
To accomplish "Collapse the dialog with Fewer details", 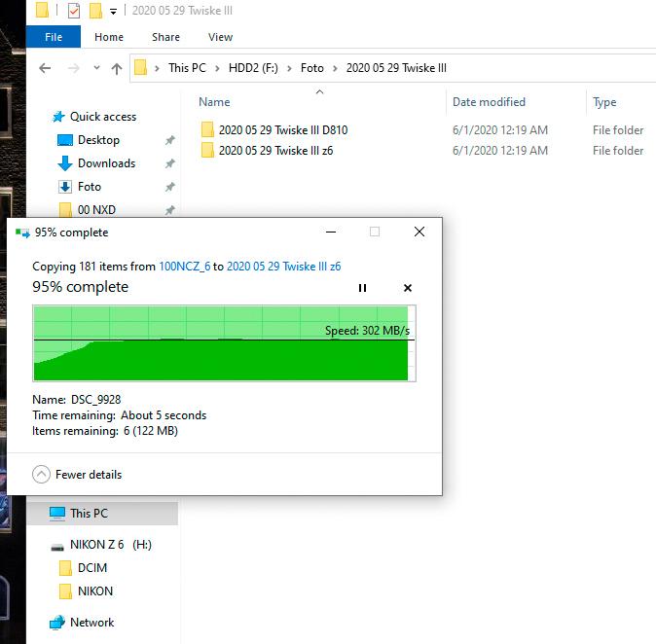I will [x=78, y=475].
